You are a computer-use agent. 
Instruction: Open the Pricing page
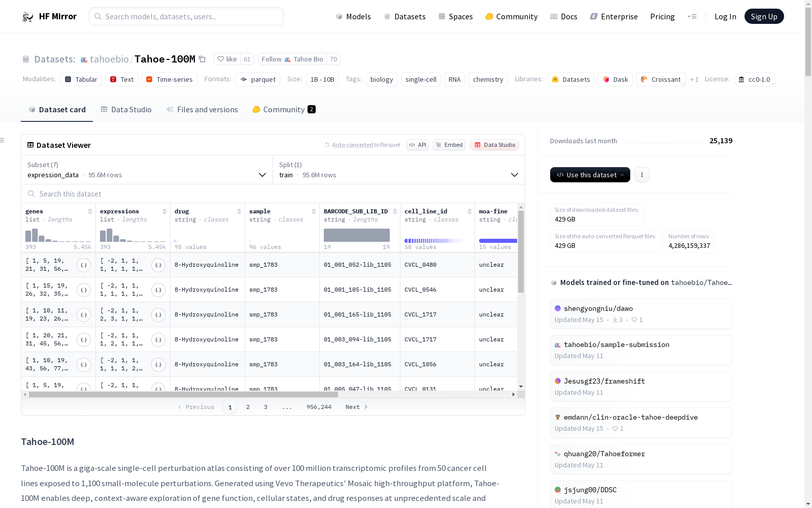(662, 17)
